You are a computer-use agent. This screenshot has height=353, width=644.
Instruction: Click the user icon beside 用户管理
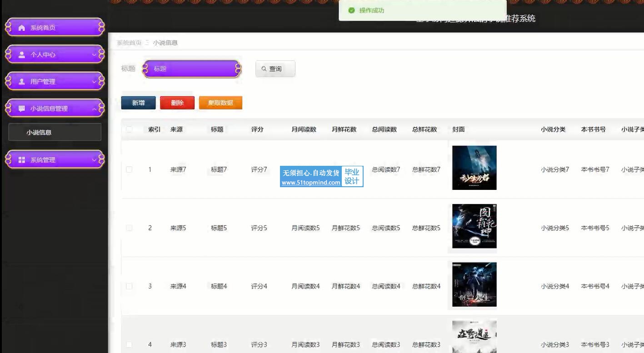click(21, 82)
